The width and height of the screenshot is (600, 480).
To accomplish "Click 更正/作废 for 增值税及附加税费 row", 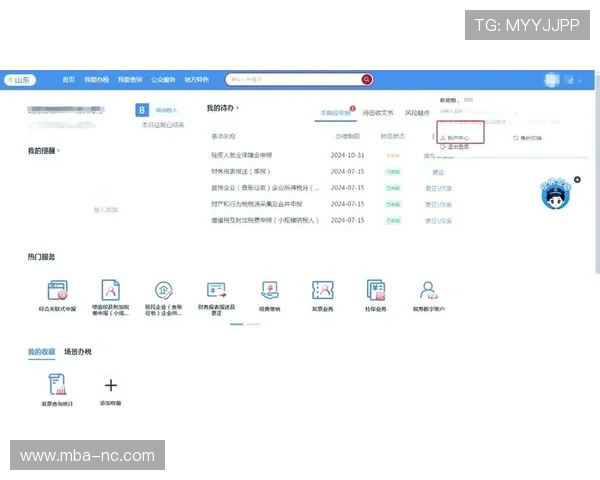I will (439, 221).
